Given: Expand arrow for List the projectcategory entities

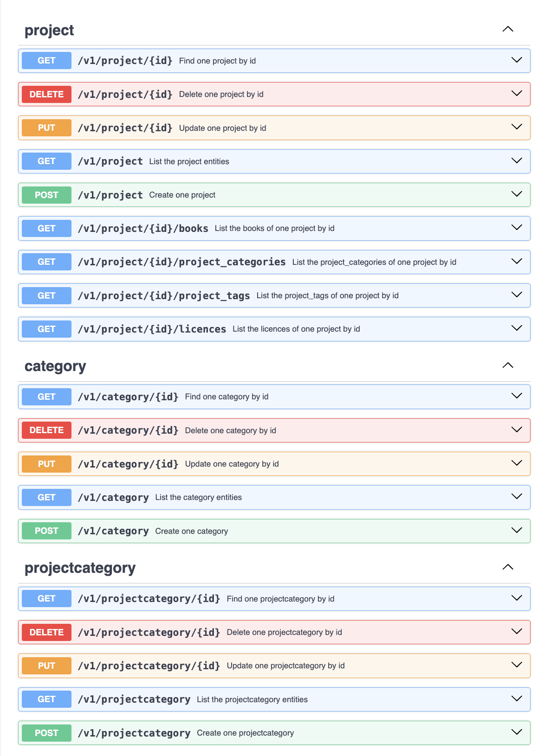Looking at the screenshot, I should point(517,699).
